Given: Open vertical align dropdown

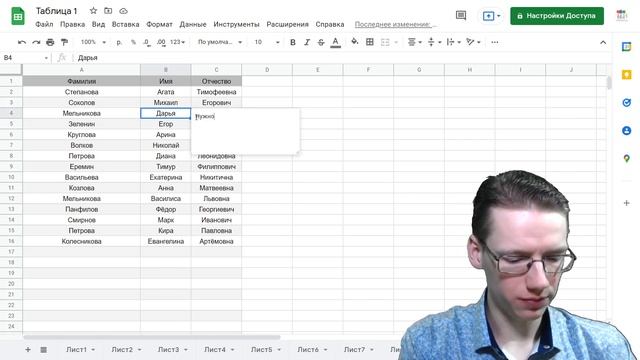Looking at the screenshot, I should pos(434,42).
